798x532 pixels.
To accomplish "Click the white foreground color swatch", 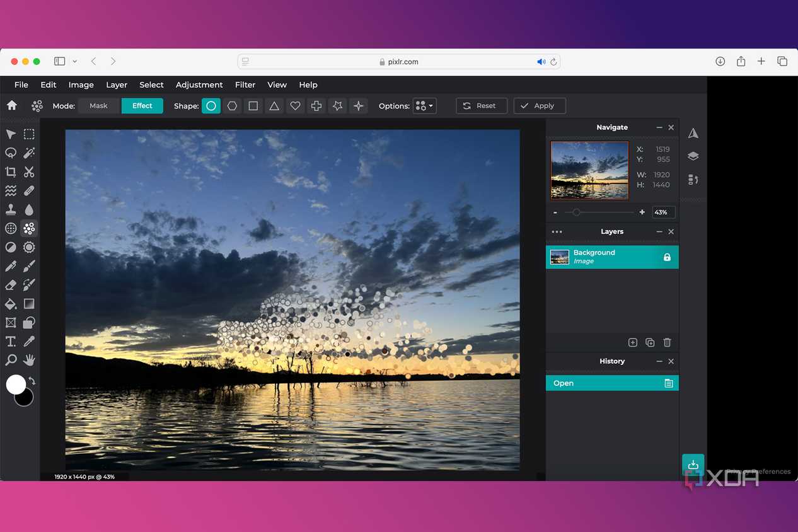I will tap(16, 384).
